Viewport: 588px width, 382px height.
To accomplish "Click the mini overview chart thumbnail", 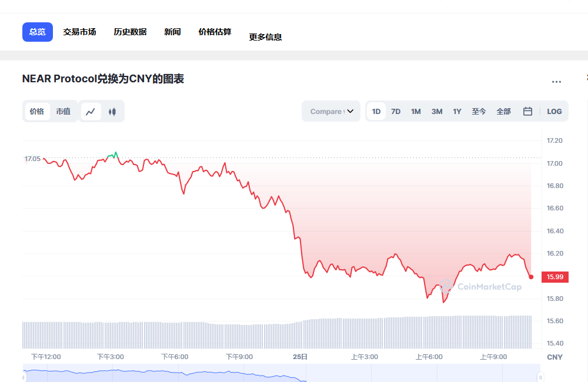I will pyautogui.click(x=281, y=373).
